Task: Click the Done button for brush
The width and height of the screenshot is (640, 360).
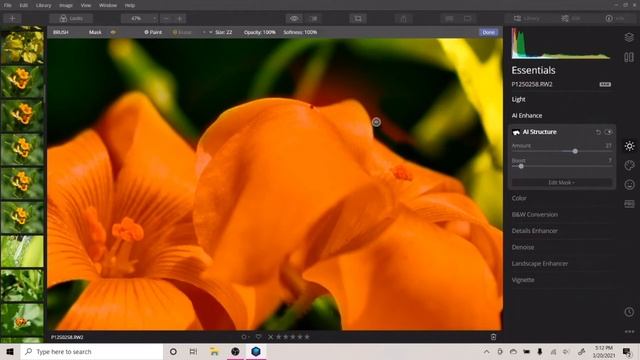Action: coord(488,32)
